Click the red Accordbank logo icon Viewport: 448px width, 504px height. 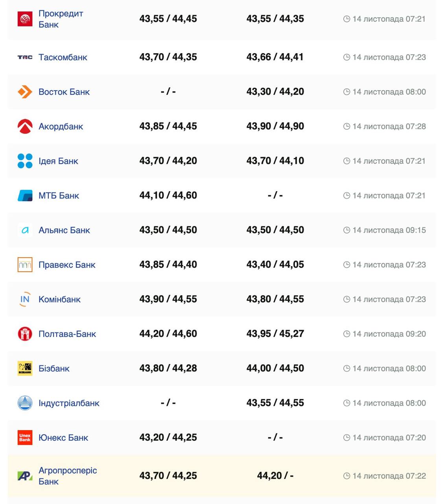[25, 126]
